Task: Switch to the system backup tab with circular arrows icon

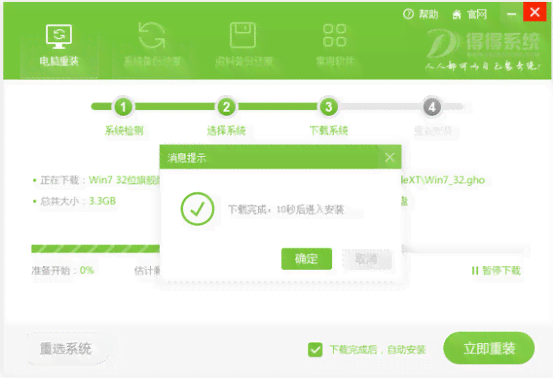Action: (152, 45)
